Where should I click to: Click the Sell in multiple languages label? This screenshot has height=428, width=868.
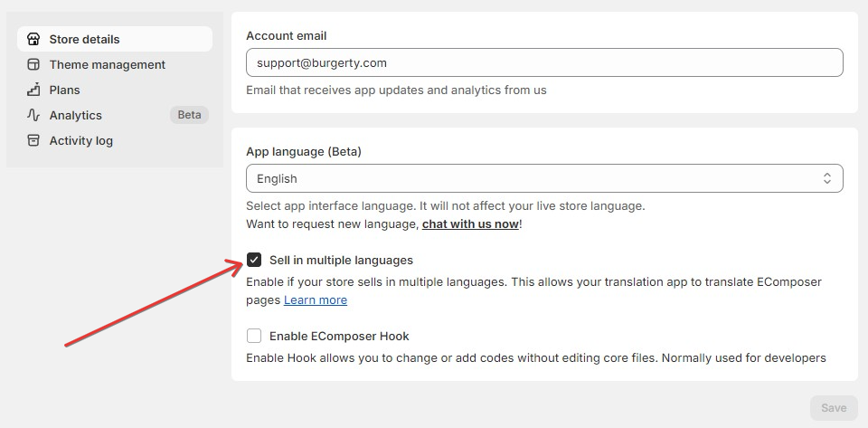coord(341,260)
